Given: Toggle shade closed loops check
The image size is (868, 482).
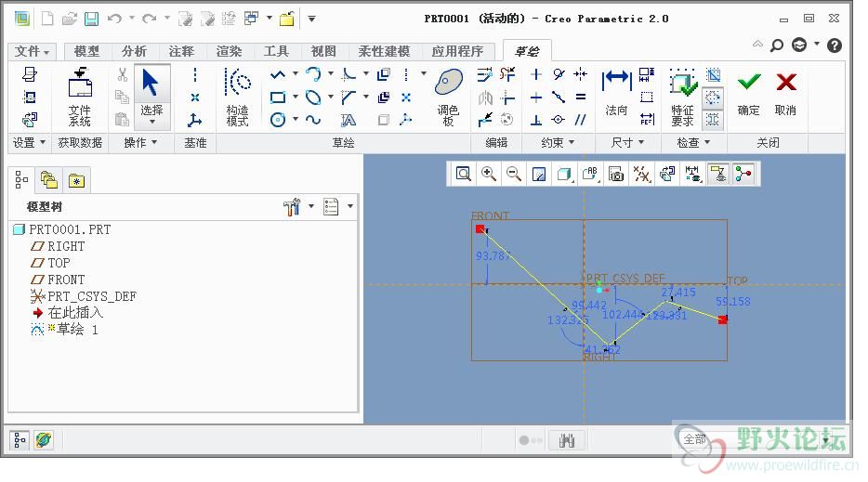Looking at the screenshot, I should coord(713,119).
